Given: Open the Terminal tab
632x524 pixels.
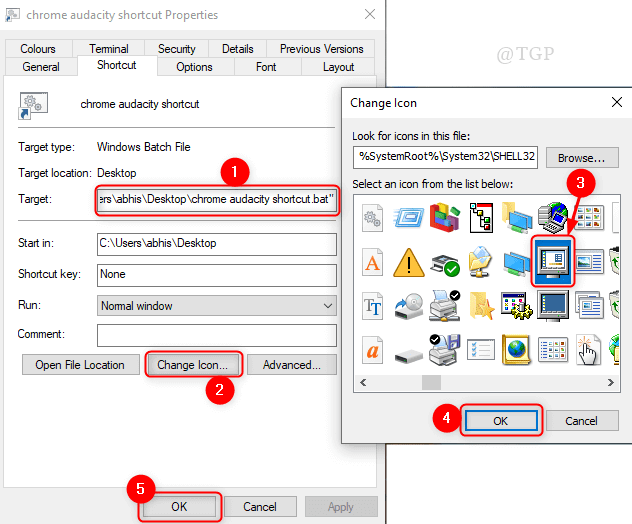Looking at the screenshot, I should 108,49.
